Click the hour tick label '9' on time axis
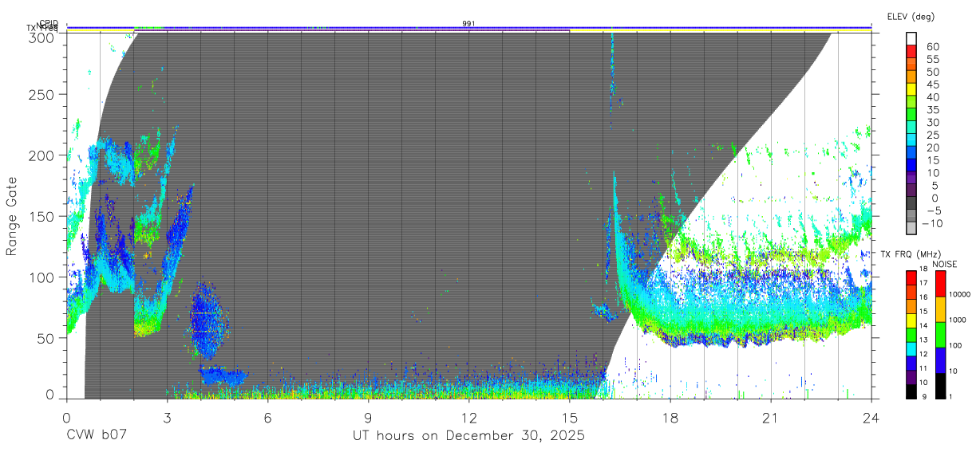This screenshot has width=980, height=452. point(368,418)
